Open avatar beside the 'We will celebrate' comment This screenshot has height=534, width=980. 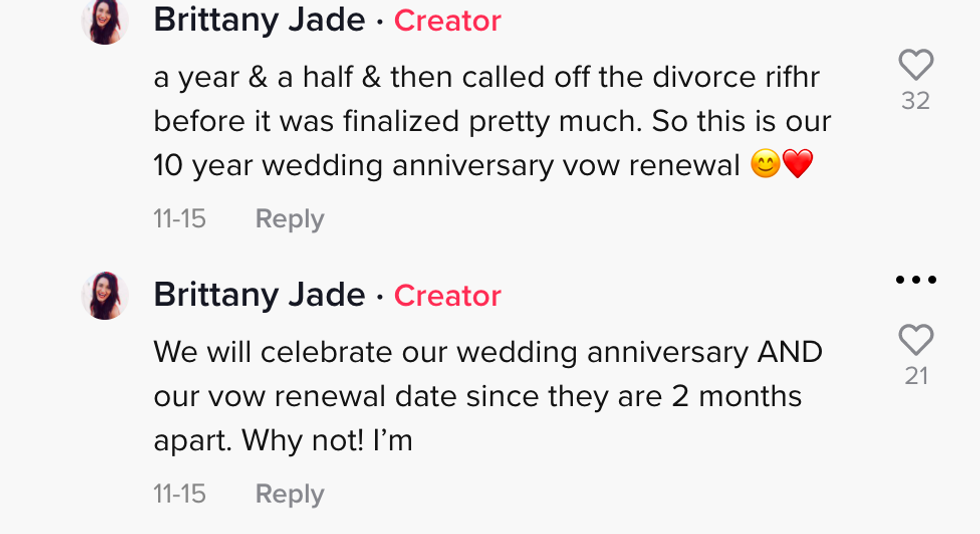point(105,296)
